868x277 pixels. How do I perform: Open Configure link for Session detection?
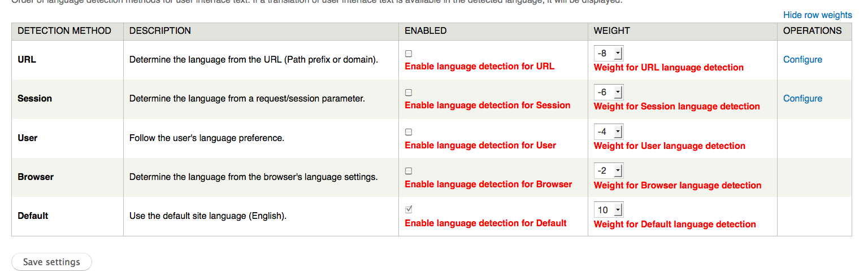click(802, 99)
